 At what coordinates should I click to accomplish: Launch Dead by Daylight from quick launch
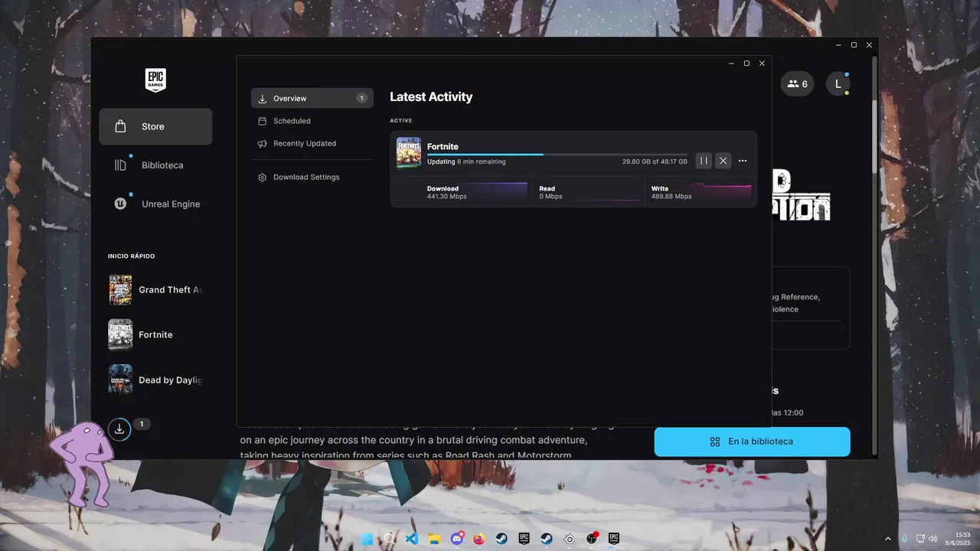(x=155, y=380)
